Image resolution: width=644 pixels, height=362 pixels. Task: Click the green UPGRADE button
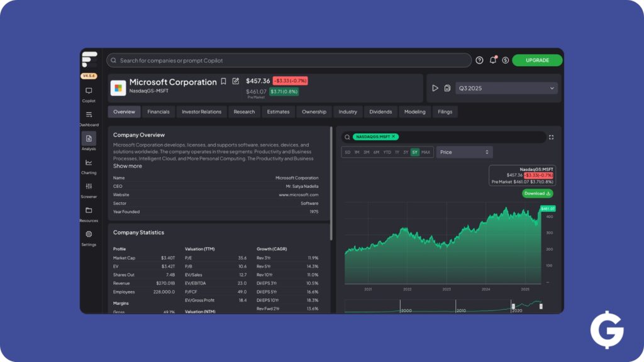pyautogui.click(x=537, y=60)
